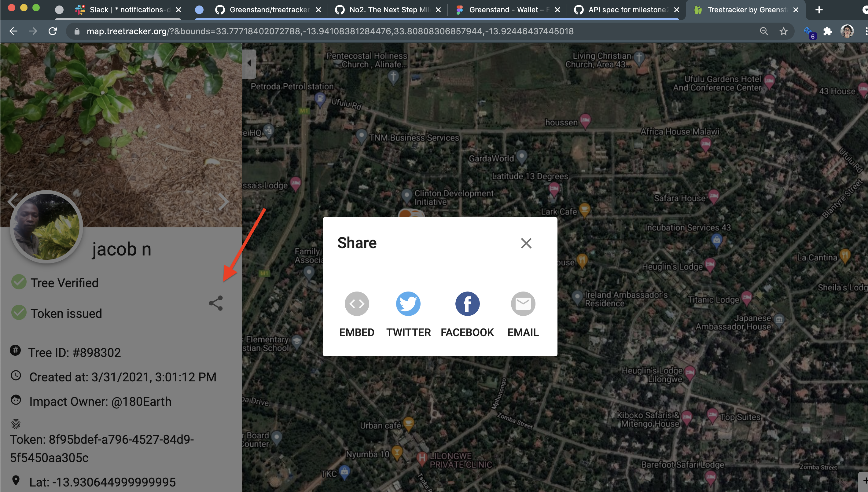Viewport: 868px width, 492px height.
Task: Show the next tree photo
Action: [223, 202]
